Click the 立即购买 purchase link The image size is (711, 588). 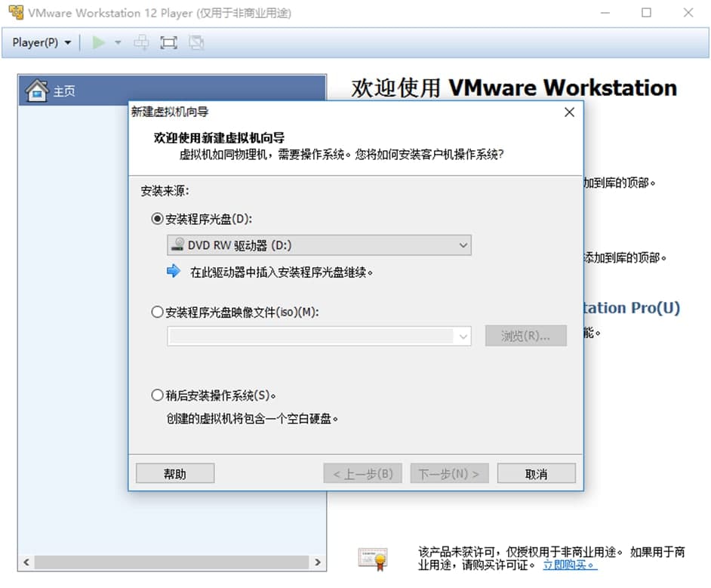pyautogui.click(x=570, y=565)
